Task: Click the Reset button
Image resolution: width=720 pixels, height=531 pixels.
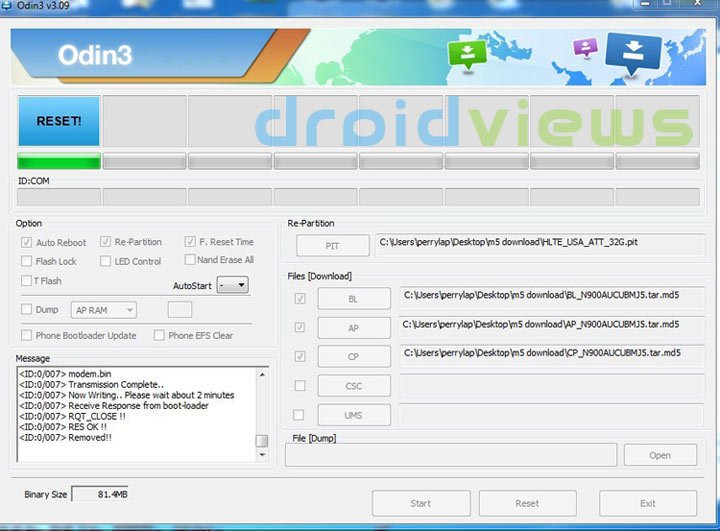Action: 528,503
